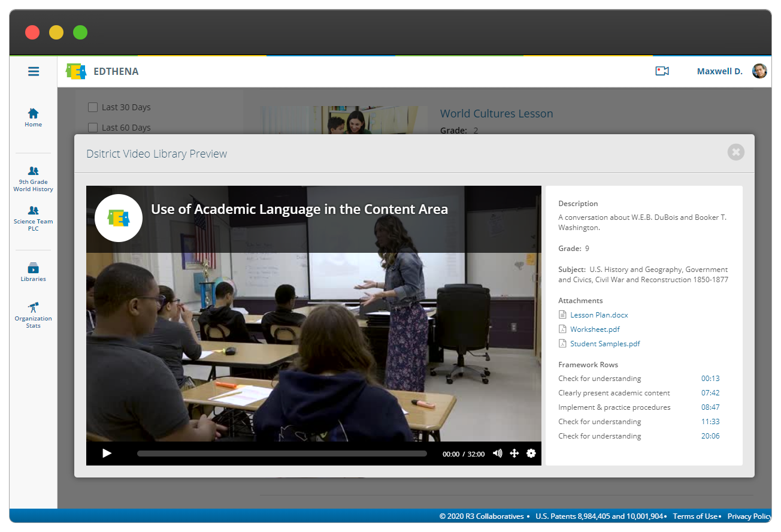This screenshot has width=781, height=532.
Task: Click Maxwell D. user name
Action: 719,71
